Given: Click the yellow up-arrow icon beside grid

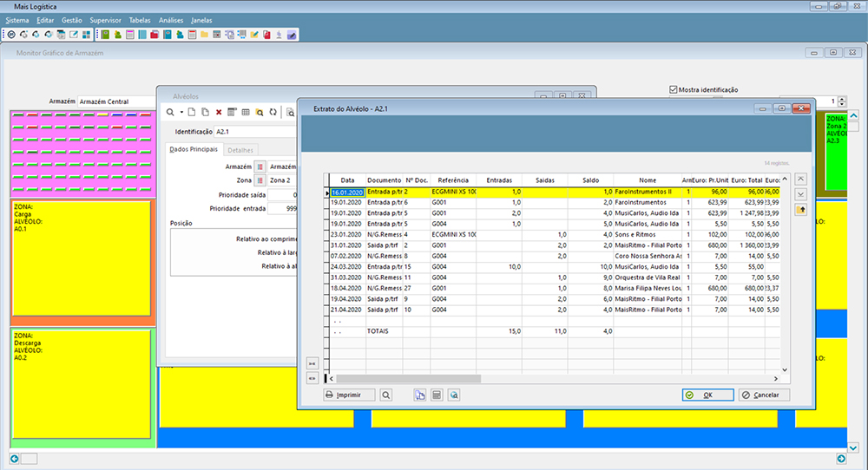Looking at the screenshot, I should click(x=801, y=210).
